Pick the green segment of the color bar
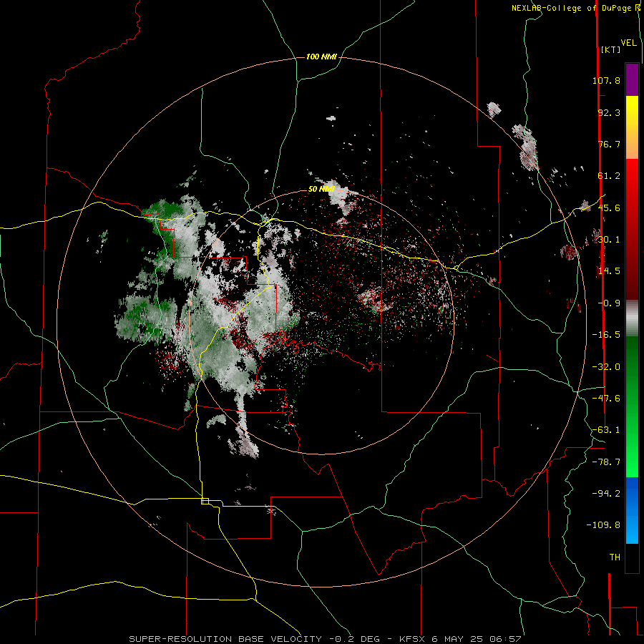The image size is (644, 644). click(632, 406)
